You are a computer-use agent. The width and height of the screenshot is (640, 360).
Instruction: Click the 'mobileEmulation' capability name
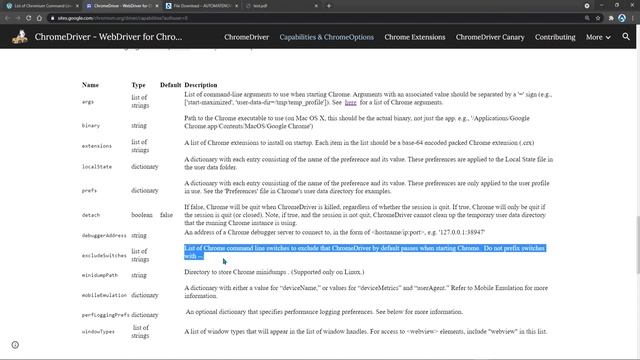pos(104,295)
